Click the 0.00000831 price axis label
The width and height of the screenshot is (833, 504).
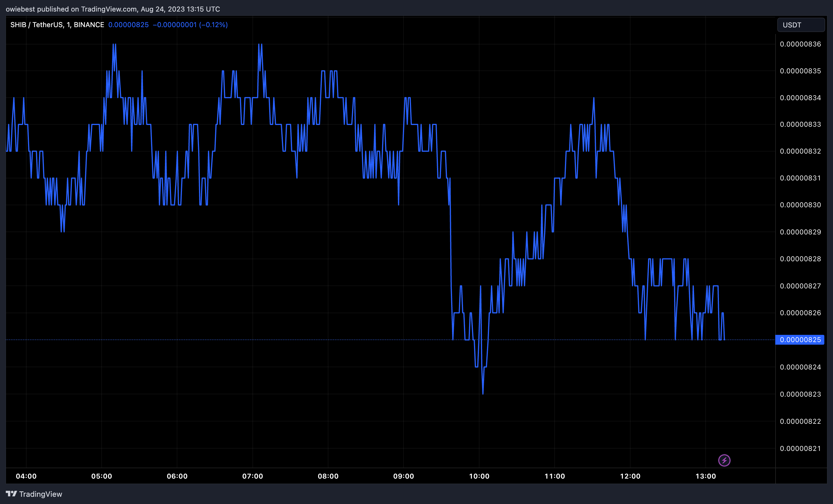click(800, 178)
